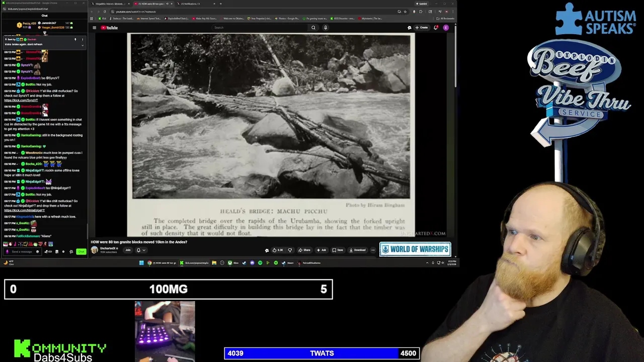This screenshot has width=644, height=362.
Task: Click the Download button under video
Action: (x=357, y=250)
